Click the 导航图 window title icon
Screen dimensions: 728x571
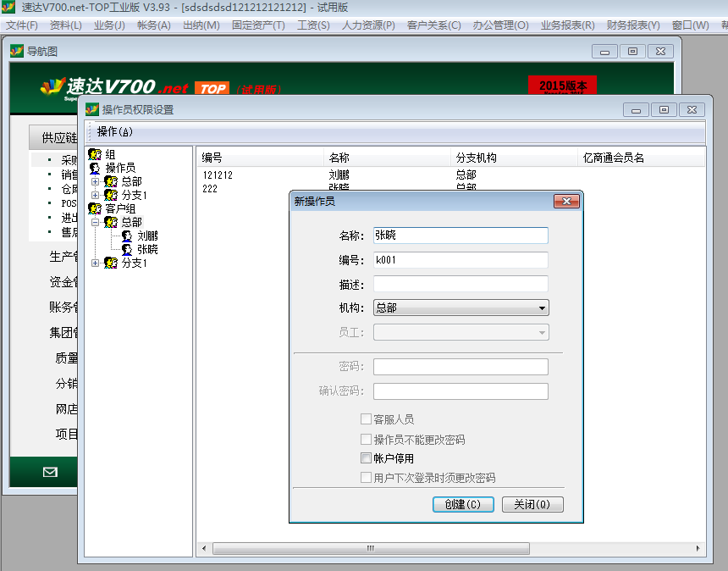tap(17, 51)
